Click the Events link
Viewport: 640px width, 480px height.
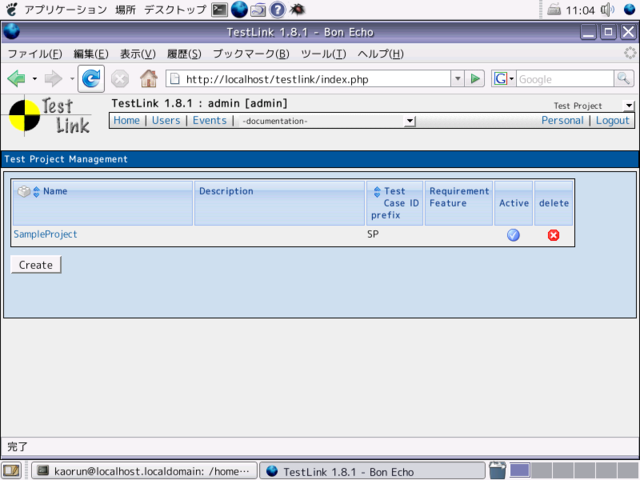tap(209, 120)
